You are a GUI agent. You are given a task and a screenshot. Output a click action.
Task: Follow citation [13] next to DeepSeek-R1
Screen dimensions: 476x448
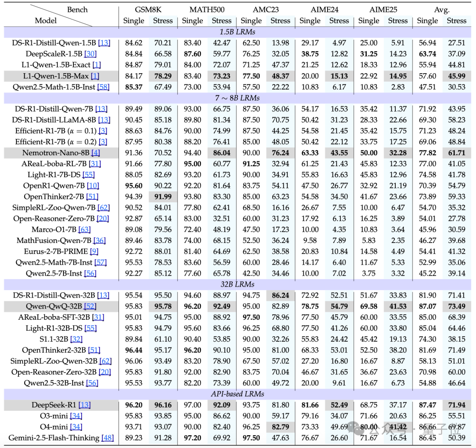[x=84, y=405]
